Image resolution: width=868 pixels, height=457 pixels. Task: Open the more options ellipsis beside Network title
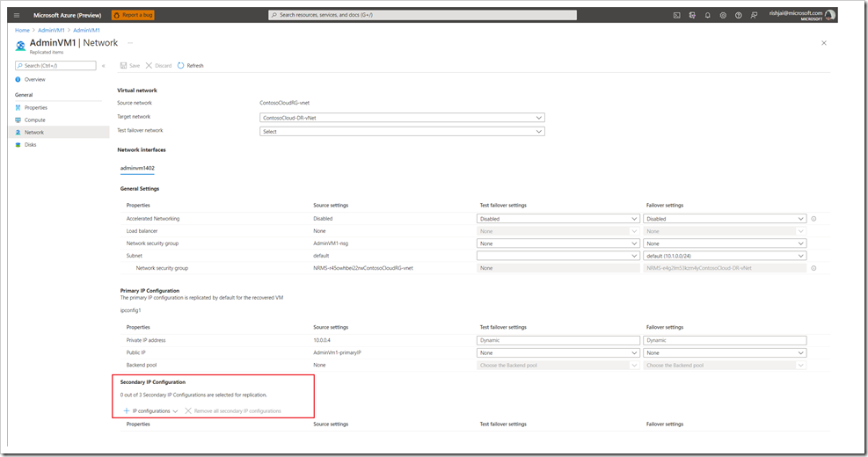coord(130,42)
